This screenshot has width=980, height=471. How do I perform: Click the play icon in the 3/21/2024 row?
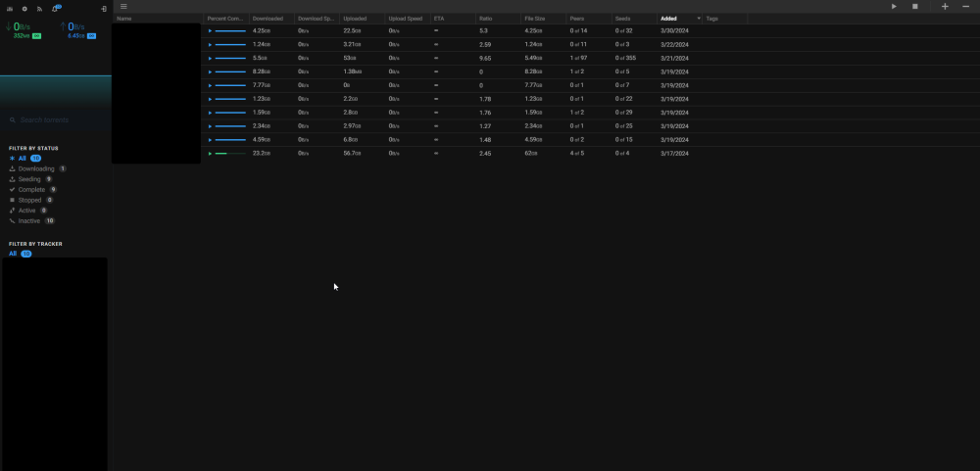[210, 58]
